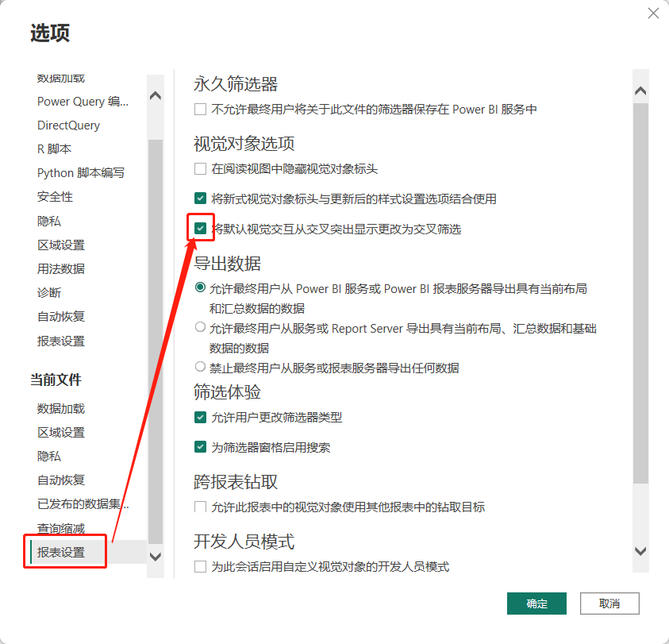Toggle 将默认视觉交互从交叉突出显示更改为交叉筛选 checkbox

[x=200, y=229]
